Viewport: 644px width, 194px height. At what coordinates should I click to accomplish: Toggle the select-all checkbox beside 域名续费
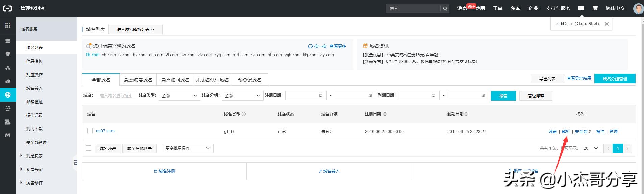(89, 148)
